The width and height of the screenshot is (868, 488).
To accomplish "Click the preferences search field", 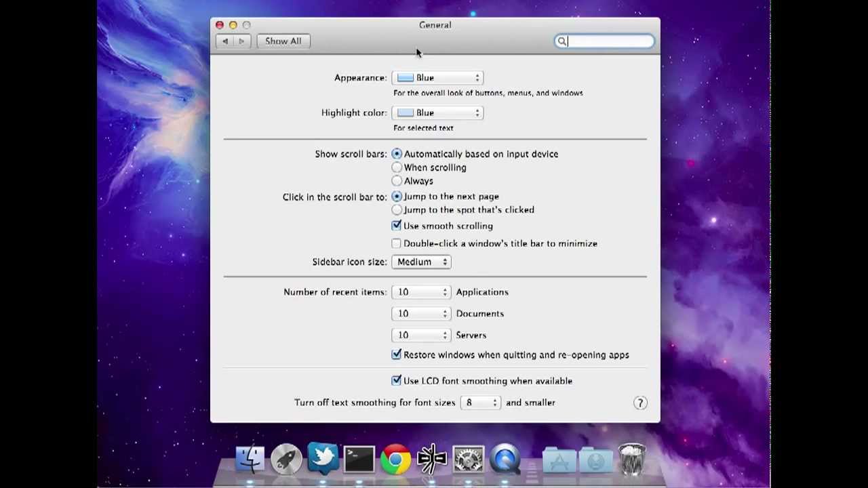I will click(x=604, y=41).
